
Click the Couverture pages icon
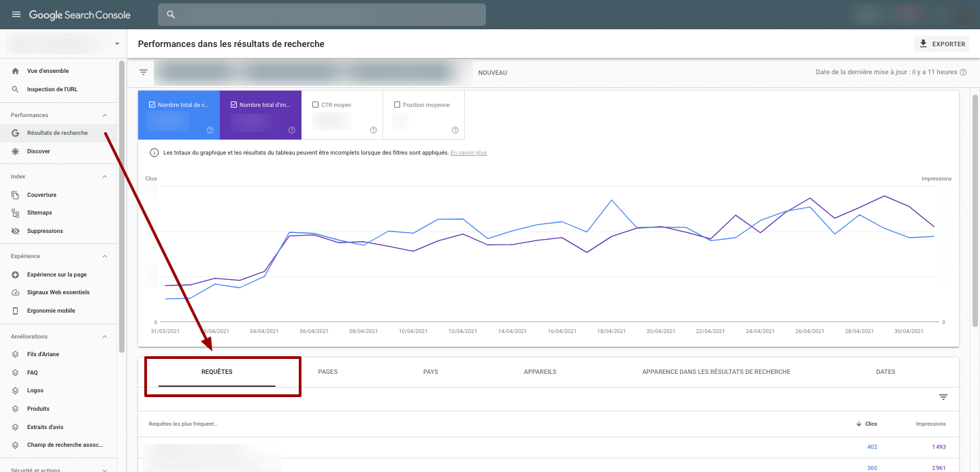pos(15,195)
